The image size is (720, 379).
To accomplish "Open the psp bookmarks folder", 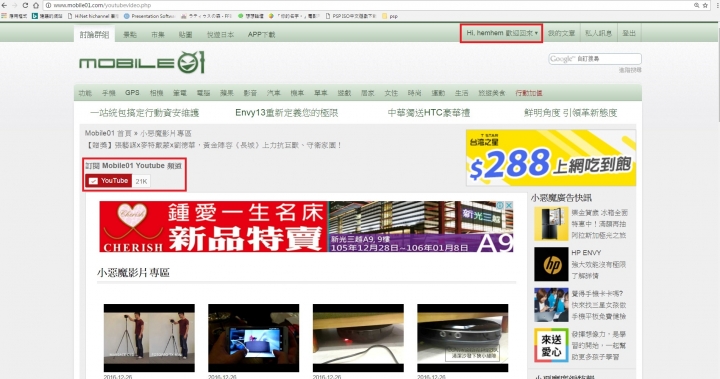I will [x=390, y=16].
